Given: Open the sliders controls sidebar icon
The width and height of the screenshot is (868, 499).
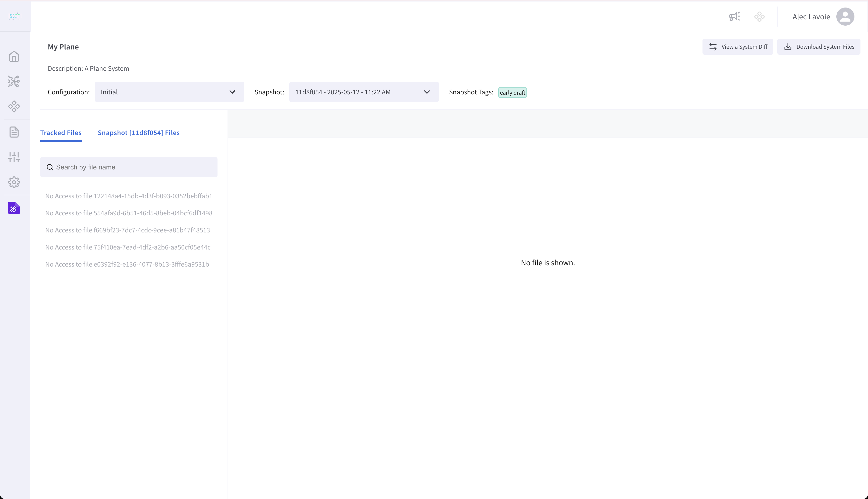Looking at the screenshot, I should click(14, 157).
